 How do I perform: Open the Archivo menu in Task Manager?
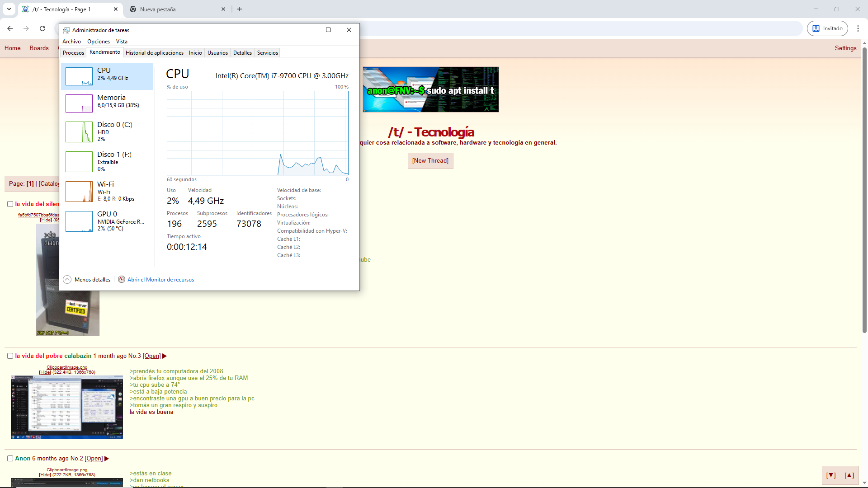71,42
